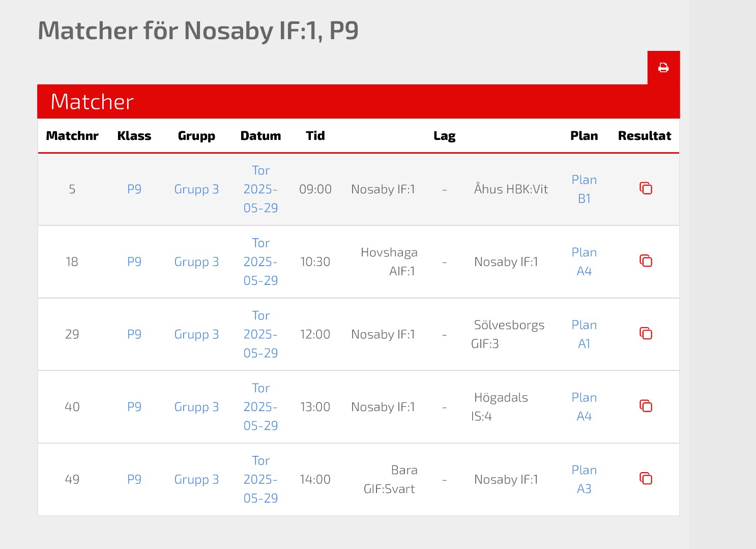756x549 pixels.
Task: Open result icon for match 5
Action: pyautogui.click(x=646, y=188)
